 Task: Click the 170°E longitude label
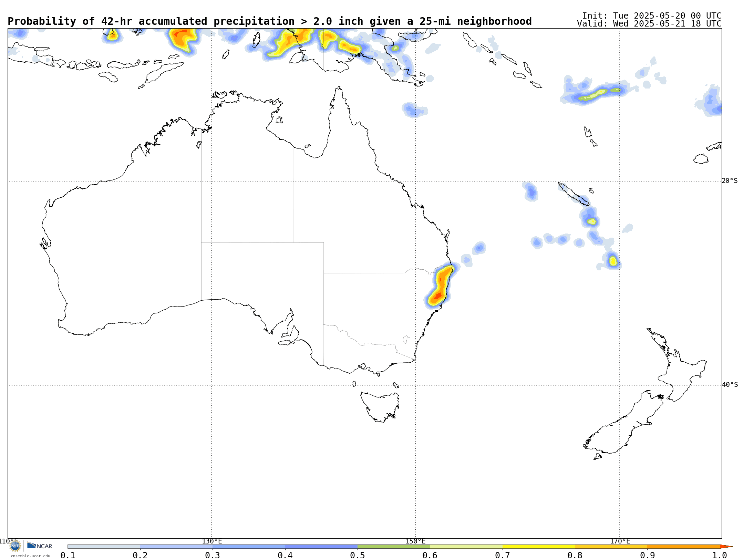pos(620,541)
